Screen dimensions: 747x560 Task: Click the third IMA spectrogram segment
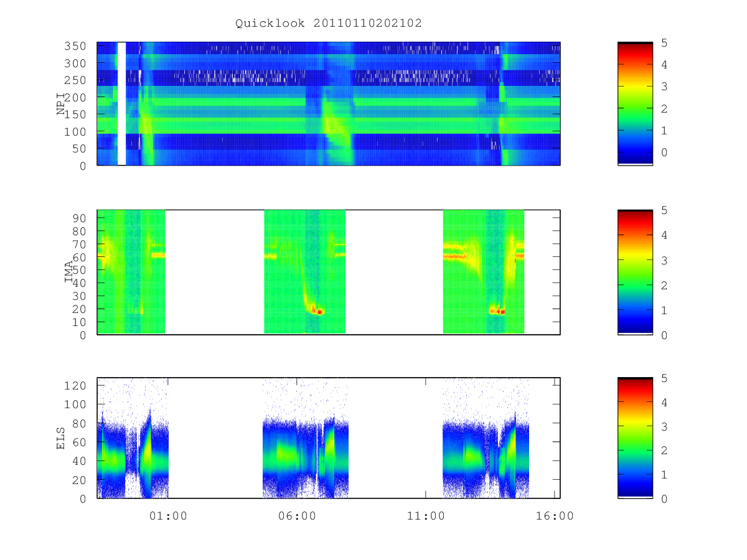[x=484, y=272]
